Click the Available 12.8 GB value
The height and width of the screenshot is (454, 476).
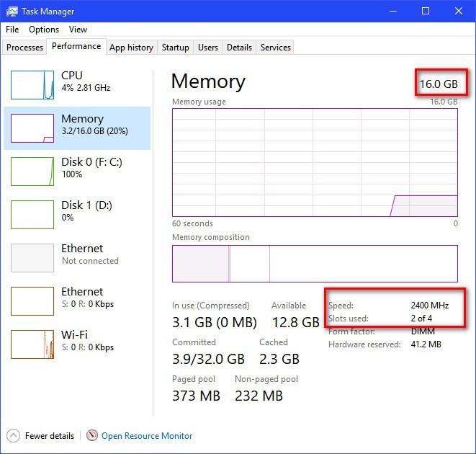[296, 322]
